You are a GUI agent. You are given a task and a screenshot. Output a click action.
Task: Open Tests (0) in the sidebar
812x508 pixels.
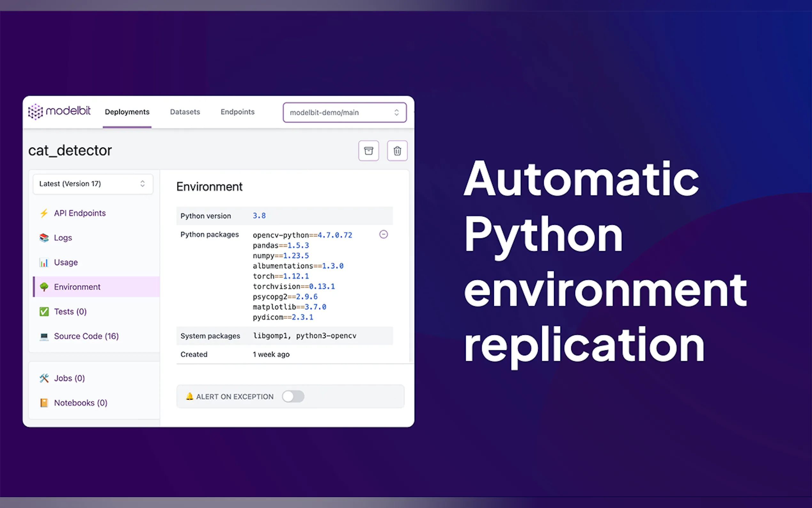click(x=70, y=312)
